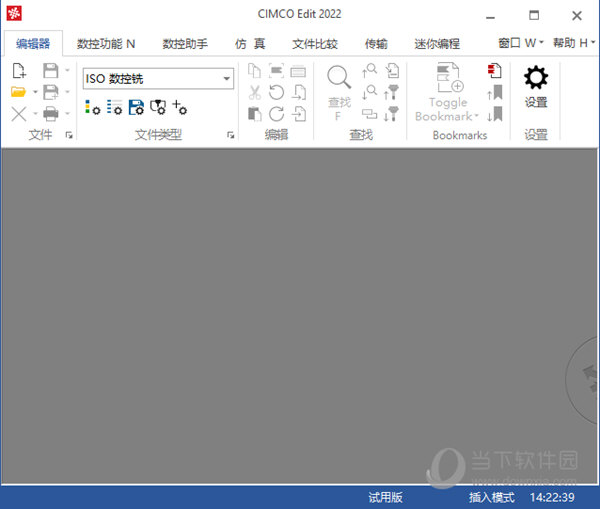Expand the 文件 group dialog launcher
Screen dimensions: 600x509
(x=69, y=135)
